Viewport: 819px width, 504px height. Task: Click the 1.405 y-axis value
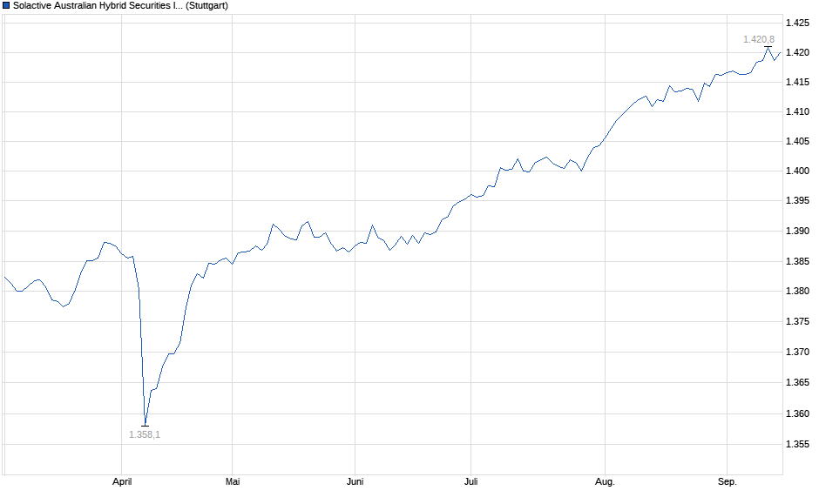coord(797,141)
